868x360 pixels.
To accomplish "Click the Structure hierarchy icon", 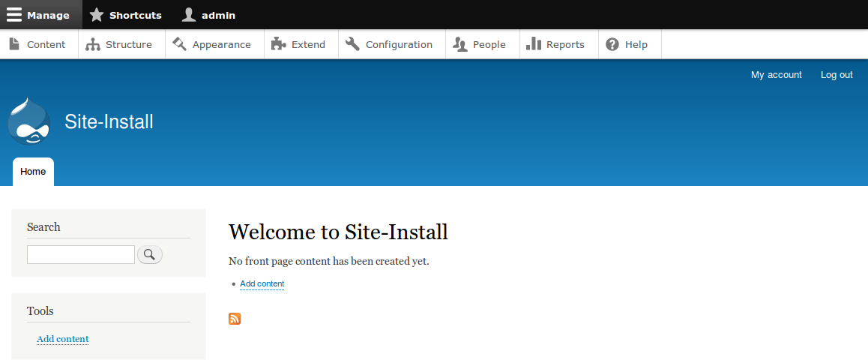I will tap(92, 44).
